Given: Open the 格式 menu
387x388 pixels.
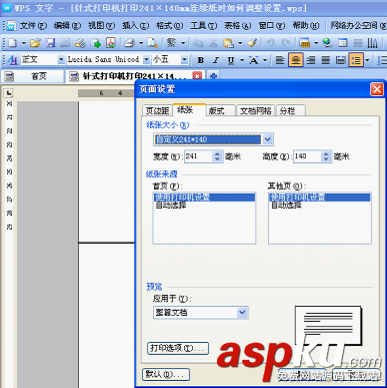Looking at the screenshot, I should pyautogui.click(x=170, y=26).
